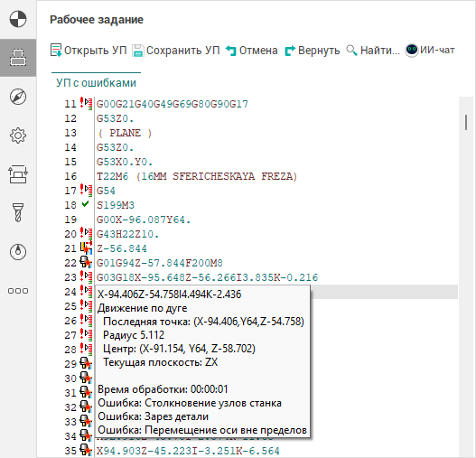The height and width of the screenshot is (458, 476).
Task: Switch to the УП с ошибками tab
Action: pyautogui.click(x=96, y=82)
